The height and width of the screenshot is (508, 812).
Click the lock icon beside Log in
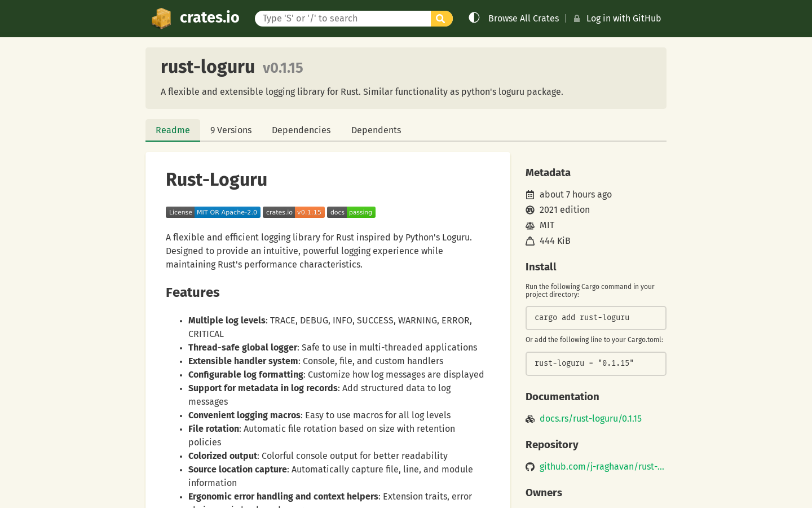tap(577, 19)
